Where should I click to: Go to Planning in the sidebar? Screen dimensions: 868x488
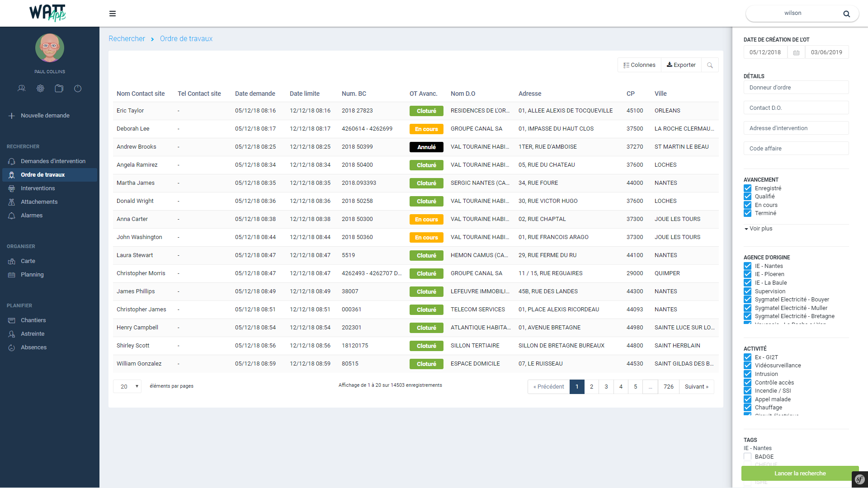point(32,275)
